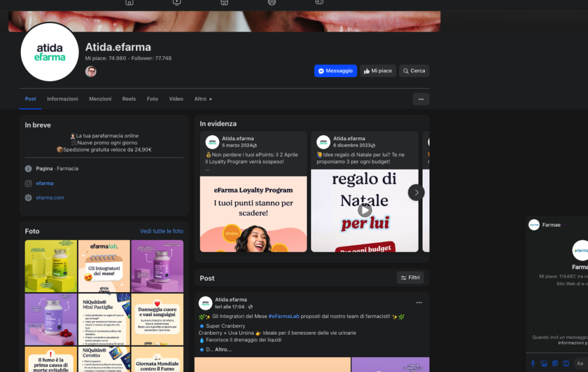The height and width of the screenshot is (372, 588).
Task: Click the friend avatar under follower count
Action: point(91,71)
